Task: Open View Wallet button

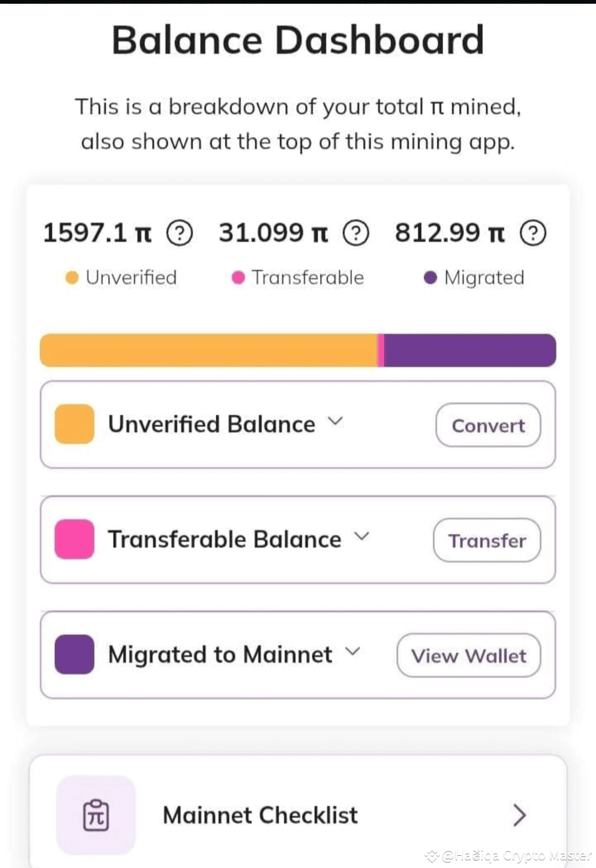Action: 469,655
